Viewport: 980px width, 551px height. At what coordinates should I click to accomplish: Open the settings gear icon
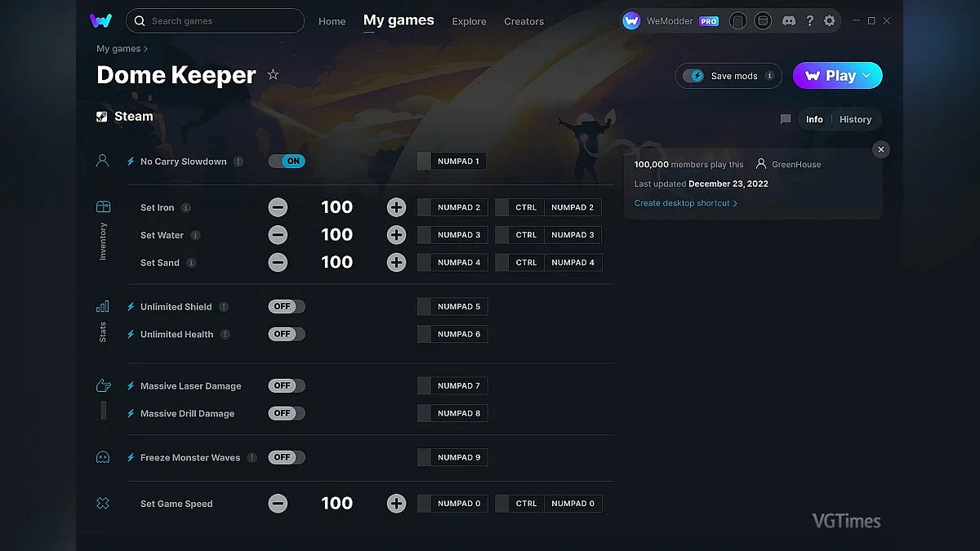tap(830, 21)
